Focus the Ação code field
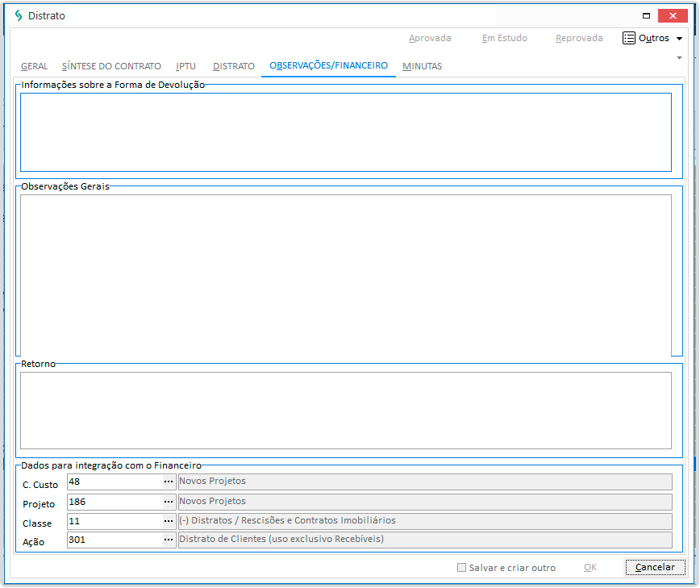700x588 pixels. [x=115, y=540]
